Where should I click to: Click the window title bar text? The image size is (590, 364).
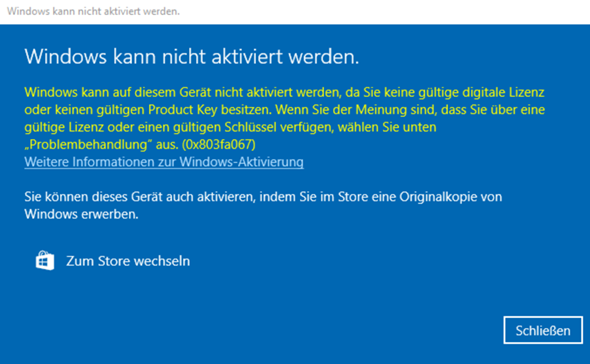coord(93,11)
